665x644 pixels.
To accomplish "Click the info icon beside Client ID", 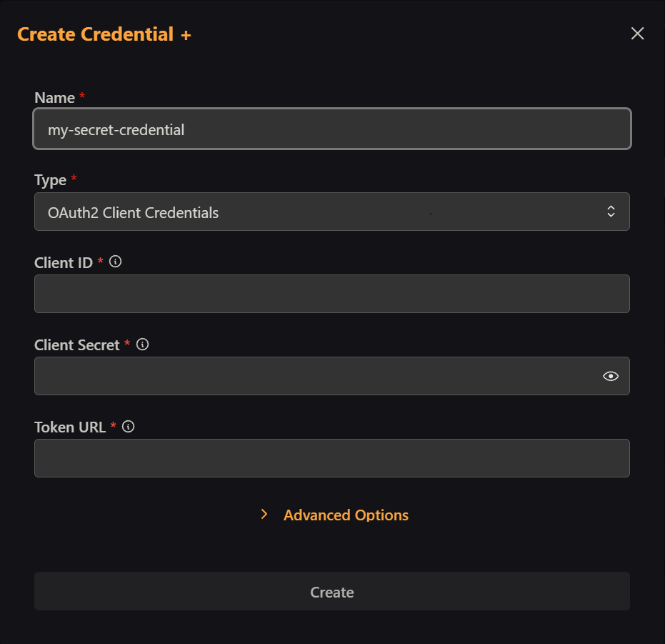I will tap(116, 262).
